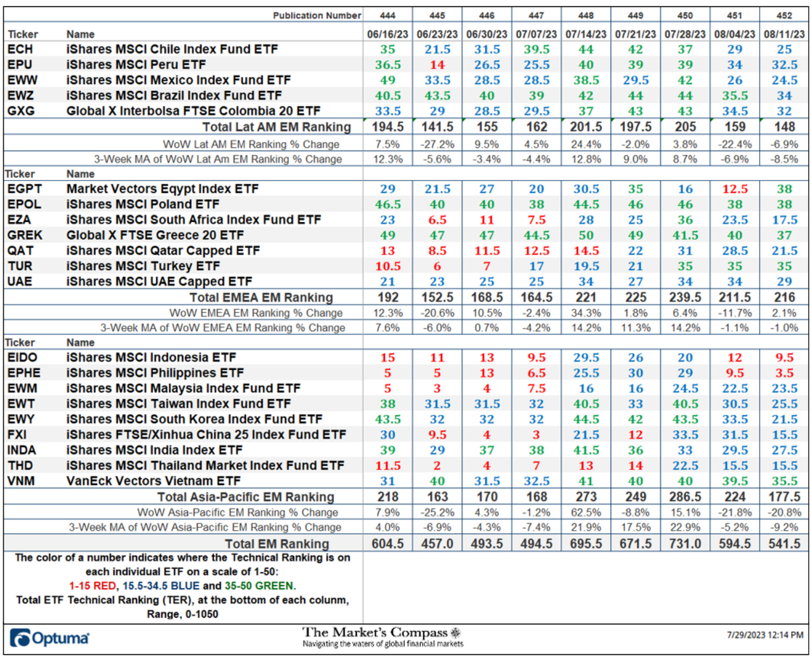Click the WoW Lat AM EM Ranking % Change label
Viewport: 812px width, 658px height.
pos(251,144)
